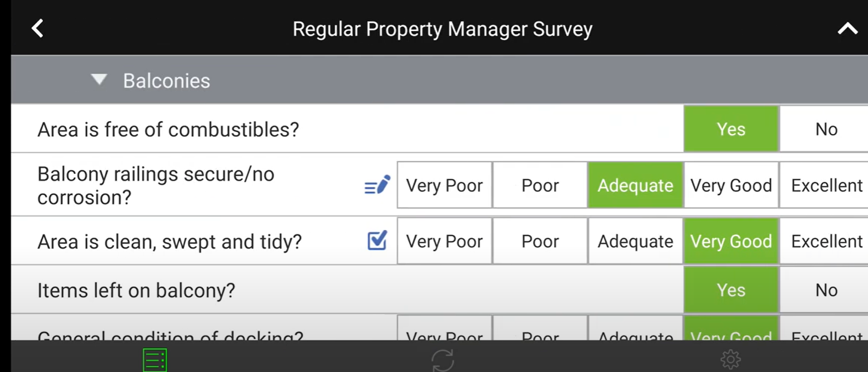The image size is (868, 372).
Task: Choose Adequate for area is clean question
Action: (635, 241)
